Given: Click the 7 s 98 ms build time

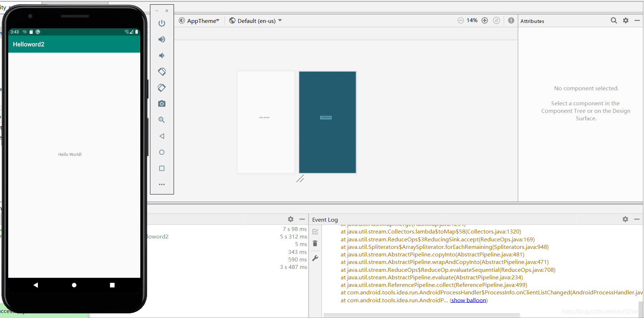Looking at the screenshot, I should (x=295, y=229).
